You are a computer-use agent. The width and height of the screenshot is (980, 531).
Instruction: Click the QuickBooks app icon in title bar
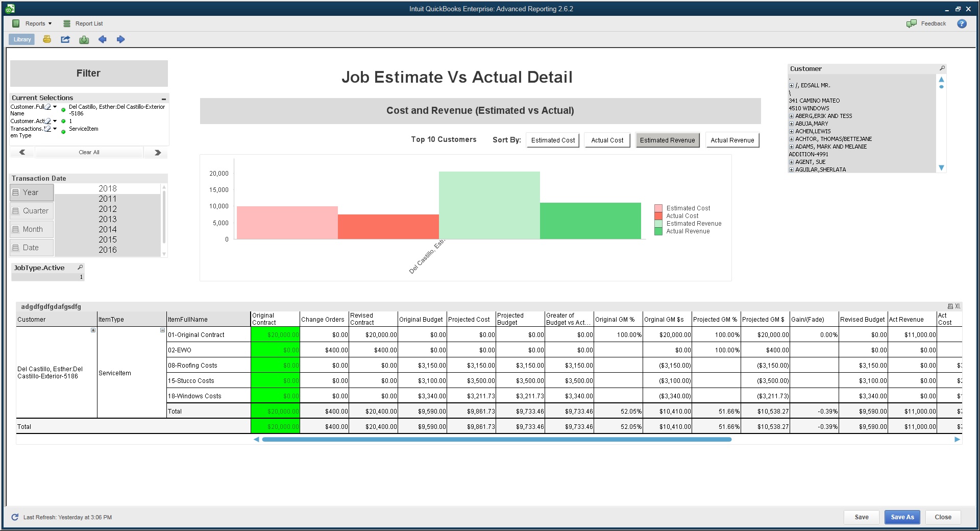10,9
